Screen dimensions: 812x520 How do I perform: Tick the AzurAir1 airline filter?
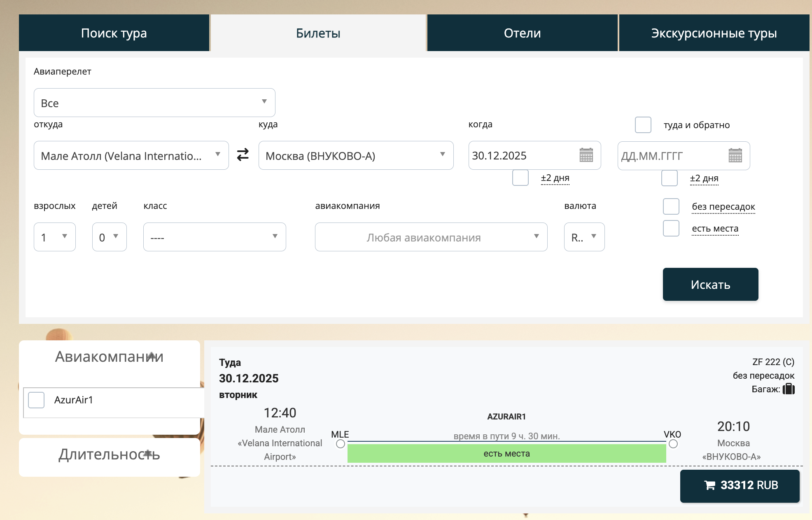click(x=36, y=400)
